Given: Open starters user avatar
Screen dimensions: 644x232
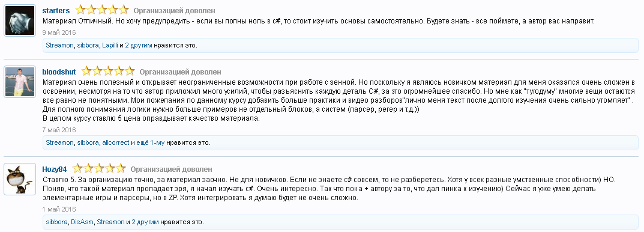Looking at the screenshot, I should pos(20,20).
